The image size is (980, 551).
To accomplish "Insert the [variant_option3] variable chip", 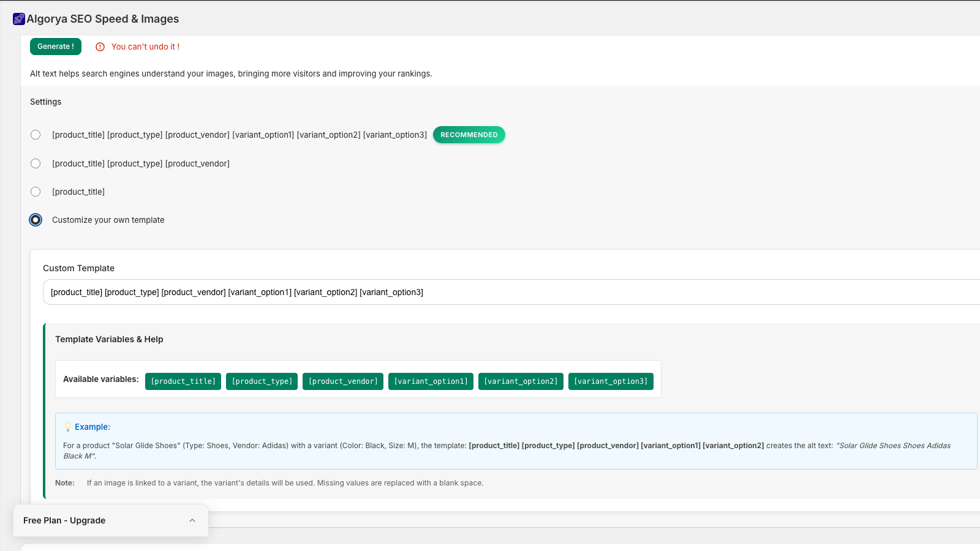I will (611, 381).
